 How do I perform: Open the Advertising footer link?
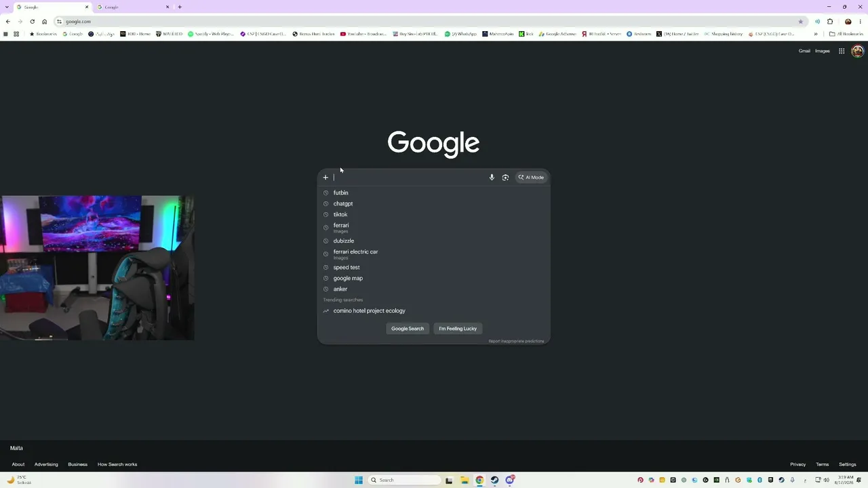coord(46,464)
